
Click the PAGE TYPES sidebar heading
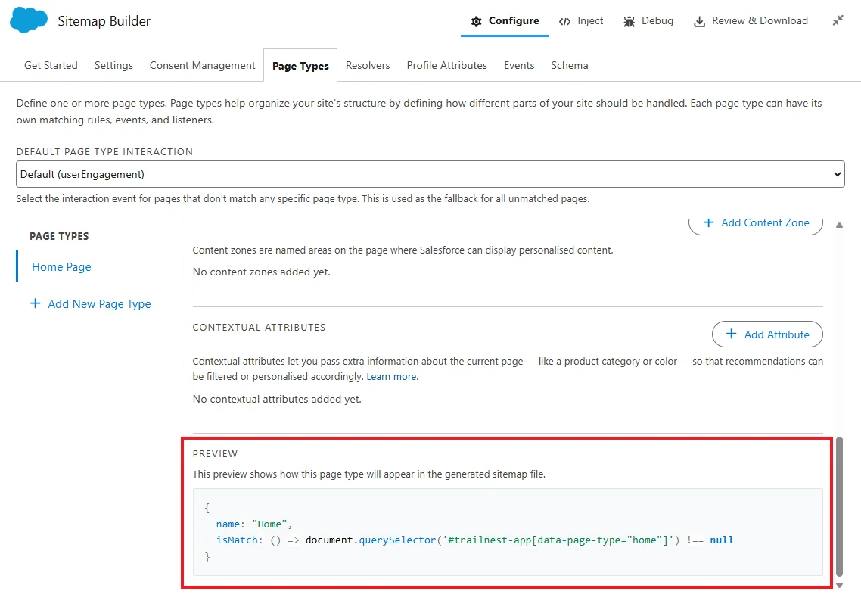point(59,236)
